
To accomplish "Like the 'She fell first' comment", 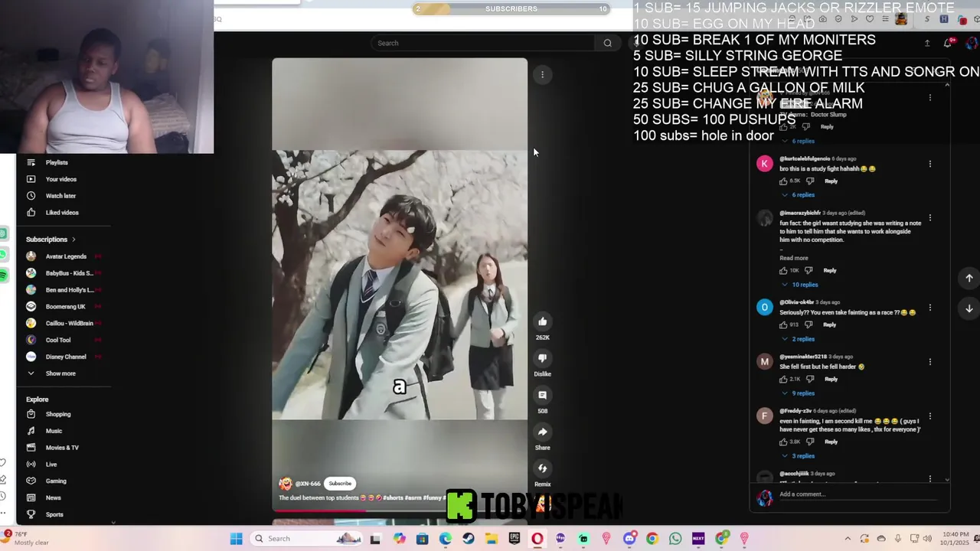I will [x=783, y=379].
